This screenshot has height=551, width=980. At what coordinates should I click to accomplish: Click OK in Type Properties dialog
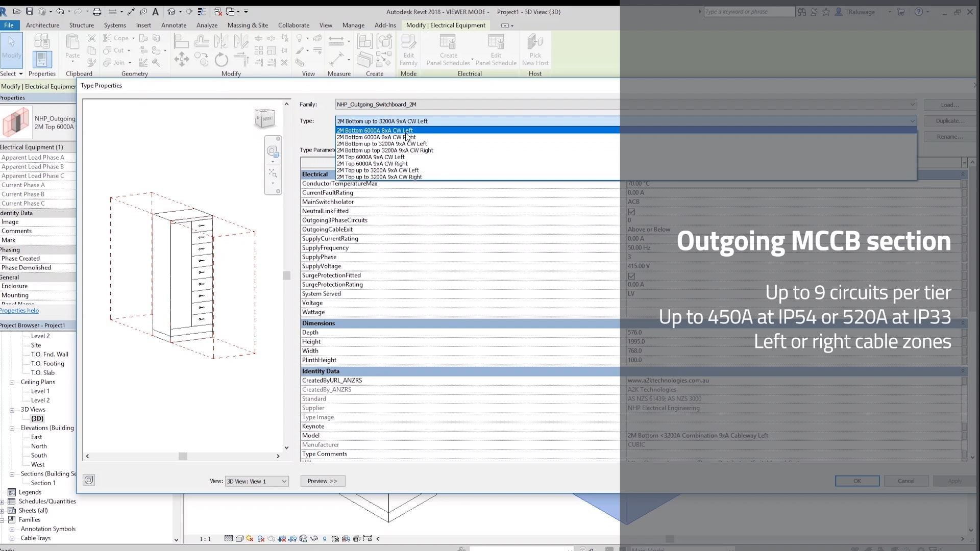857,481
